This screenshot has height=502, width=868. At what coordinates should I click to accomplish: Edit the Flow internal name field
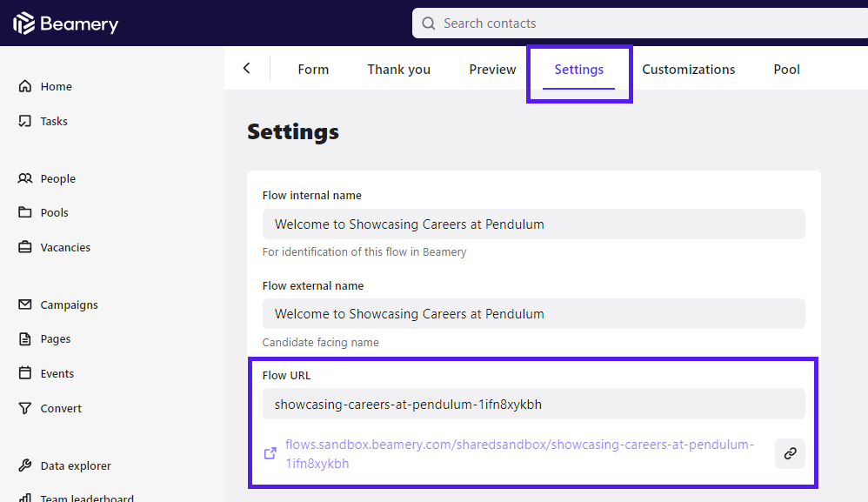(x=534, y=224)
